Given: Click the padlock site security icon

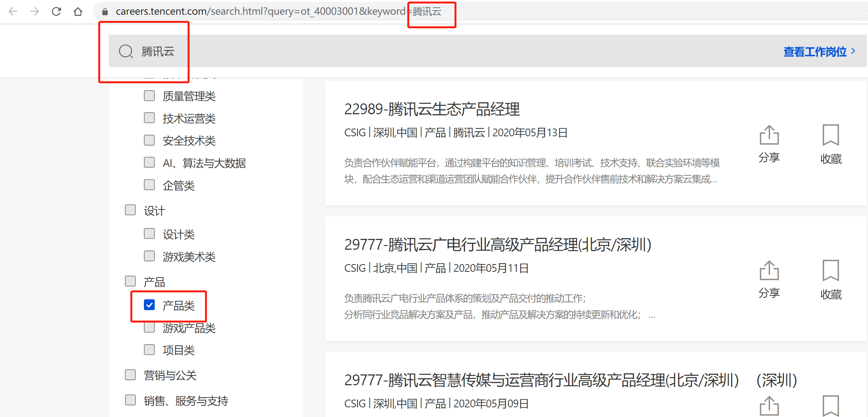Looking at the screenshot, I should tap(105, 12).
